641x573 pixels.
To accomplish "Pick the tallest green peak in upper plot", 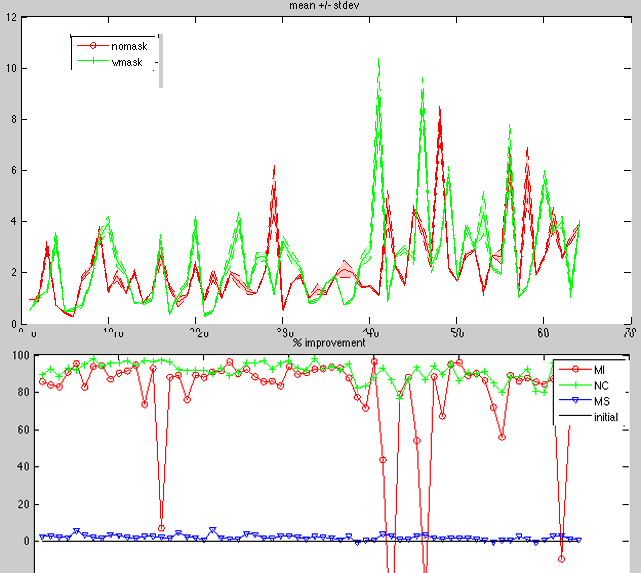I will pos(378,58).
